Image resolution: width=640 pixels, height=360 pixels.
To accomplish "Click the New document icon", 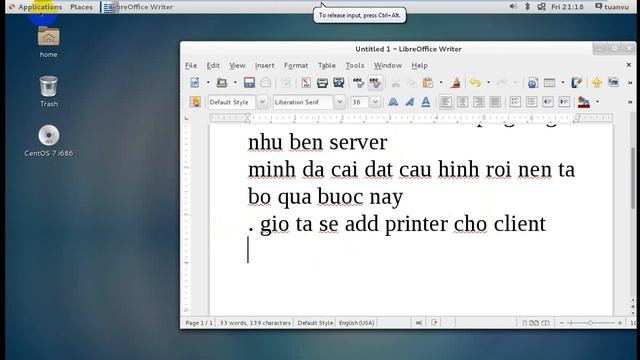I will 195,82.
